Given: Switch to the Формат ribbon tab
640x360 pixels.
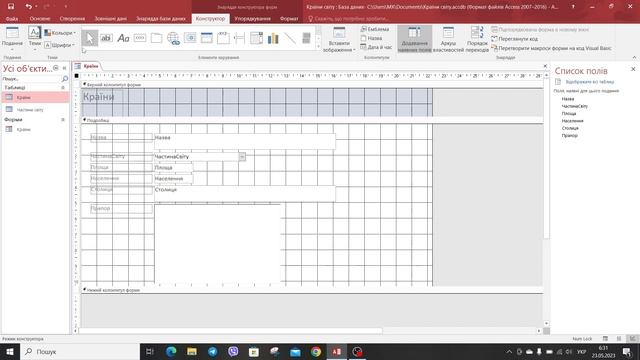Looking at the screenshot, I should 289,19.
